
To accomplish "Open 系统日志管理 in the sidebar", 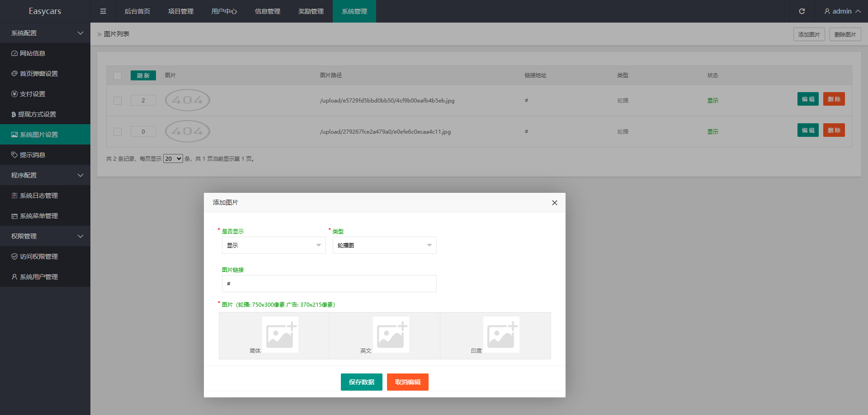I will click(x=39, y=196).
